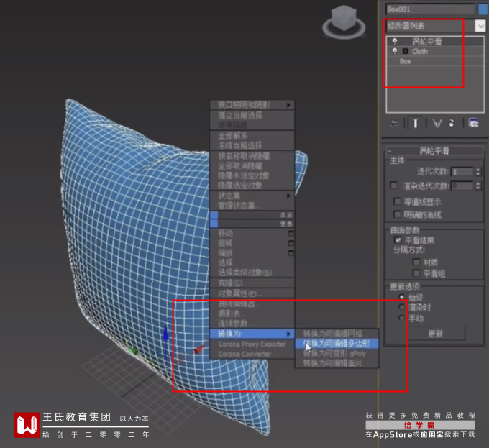The height and width of the screenshot is (448, 489).
Task: Open the 修改器列表 dropdown arrow
Action: point(480,26)
